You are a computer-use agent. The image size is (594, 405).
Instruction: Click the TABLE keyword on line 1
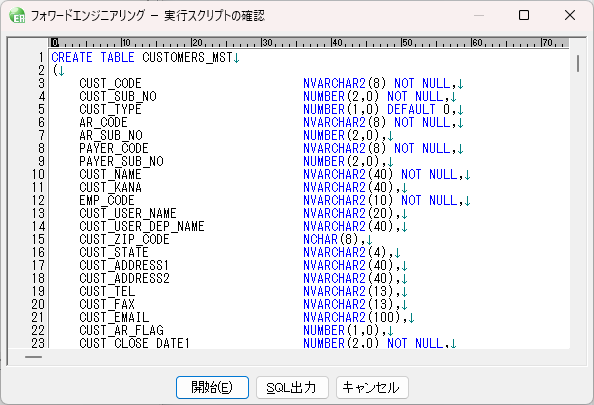117,58
